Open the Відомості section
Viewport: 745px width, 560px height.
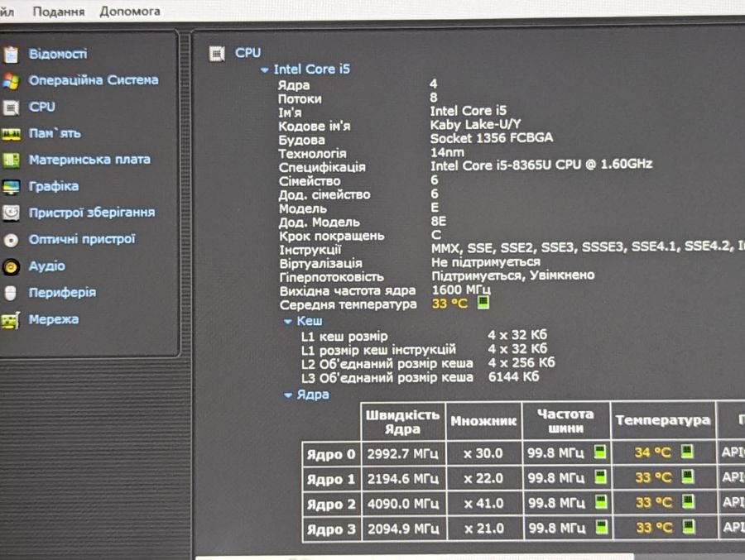point(58,54)
